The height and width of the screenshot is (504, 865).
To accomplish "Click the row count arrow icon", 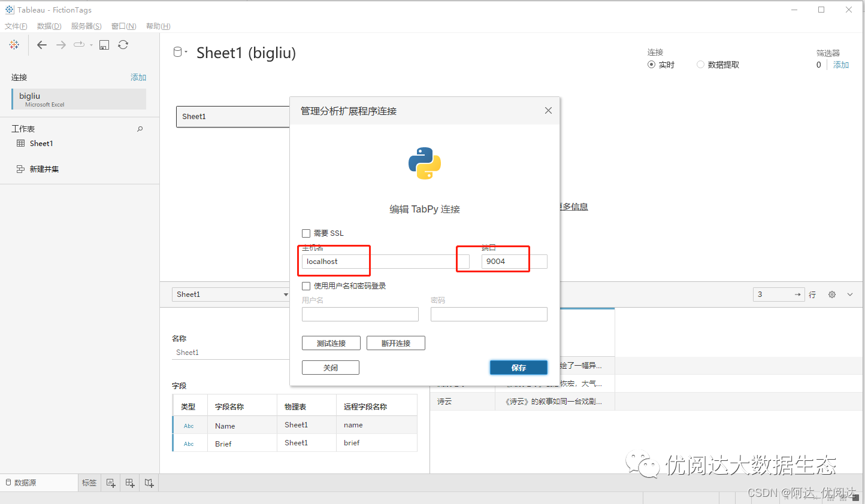I will click(797, 294).
